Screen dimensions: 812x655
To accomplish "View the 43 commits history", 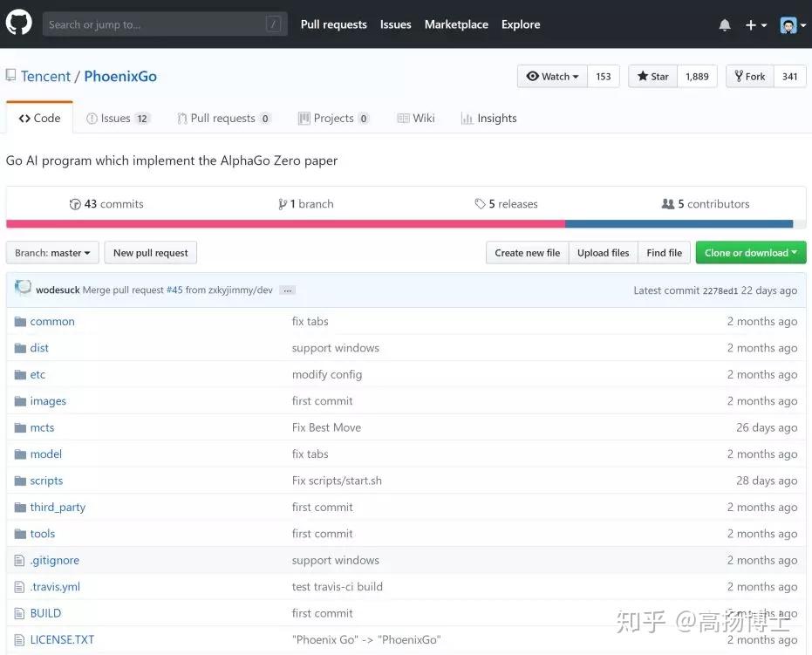I will tap(106, 204).
